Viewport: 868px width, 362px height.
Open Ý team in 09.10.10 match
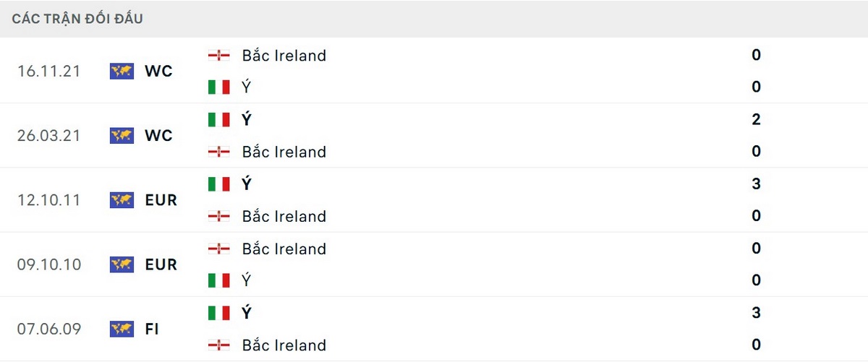click(x=247, y=280)
